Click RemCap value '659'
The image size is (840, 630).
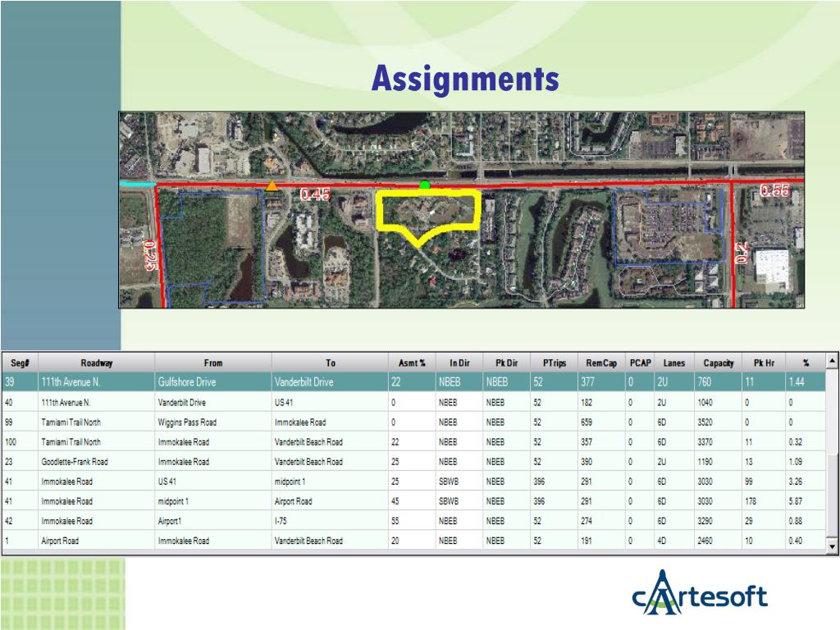(601, 422)
